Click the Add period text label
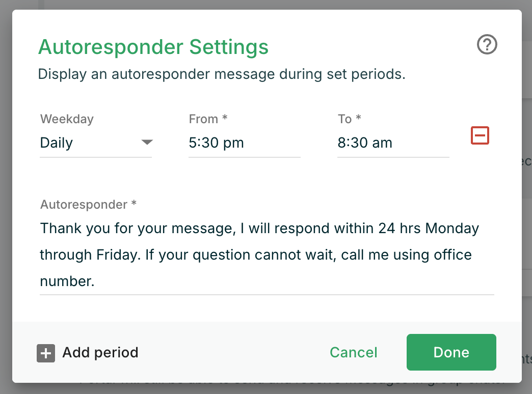532x394 pixels. [100, 353]
